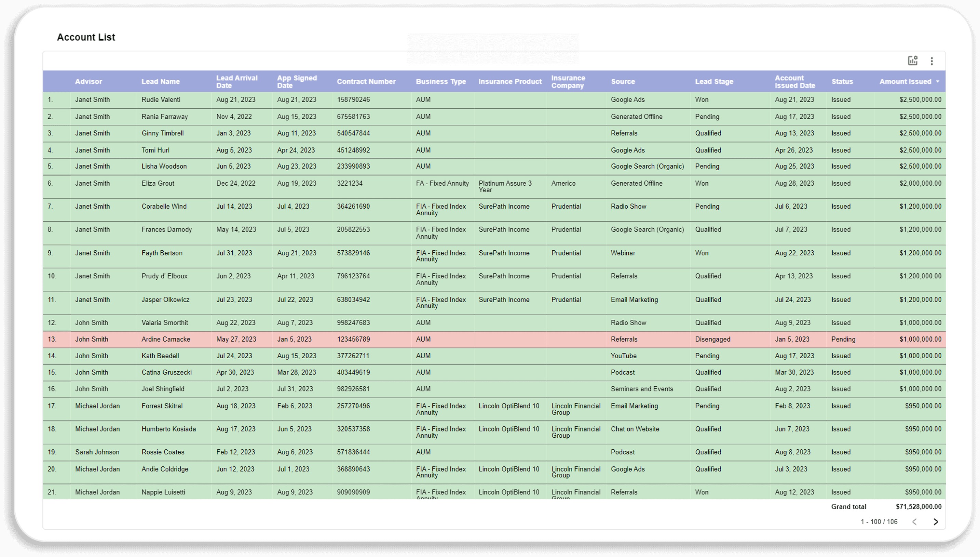
Task: Select lead name Kath Beedell
Action: click(160, 356)
